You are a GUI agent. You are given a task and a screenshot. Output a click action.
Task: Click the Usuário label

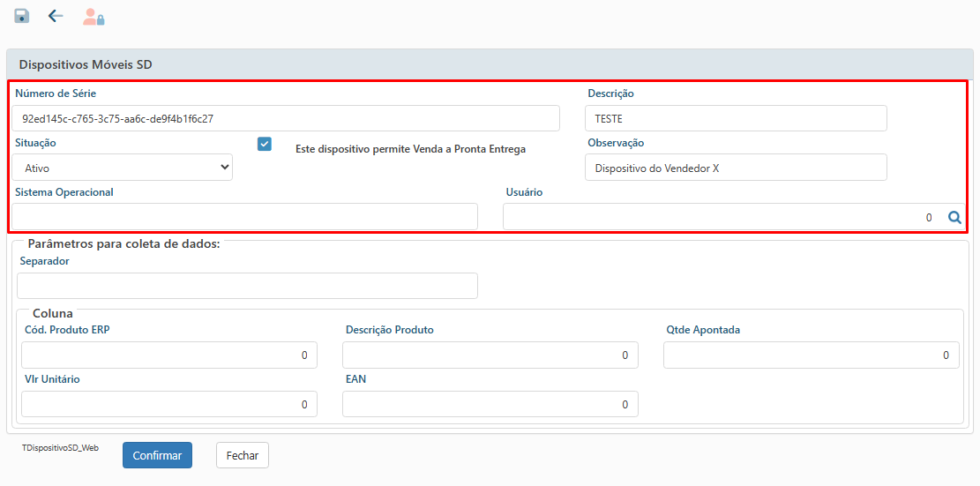pos(524,192)
